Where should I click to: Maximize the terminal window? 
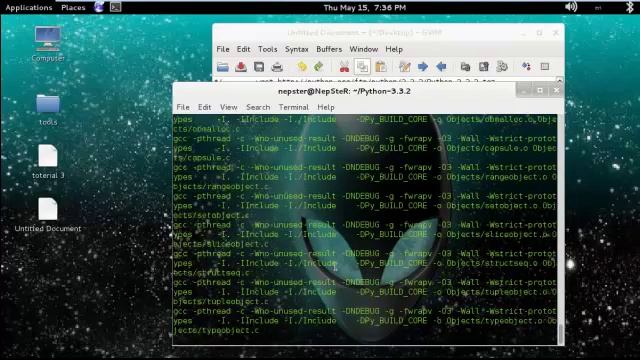click(540, 91)
